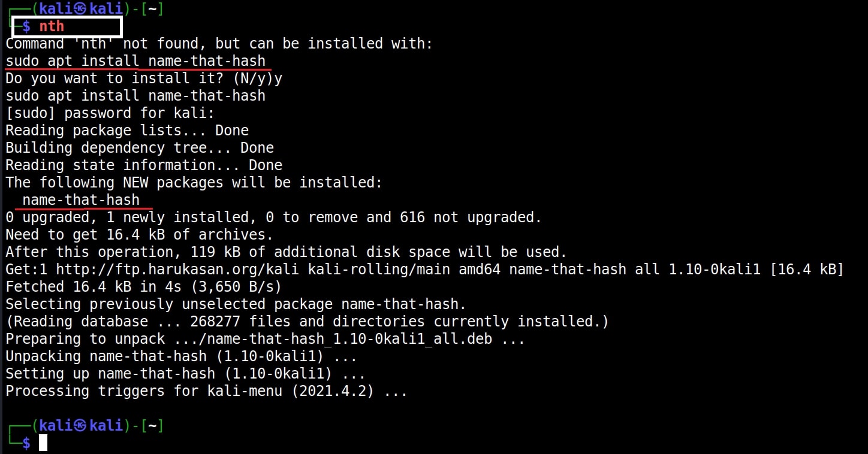Screen dimensions: 868x454
Task: Click the underlined 'sudo apt install name-that-hash' line
Action: [x=135, y=61]
